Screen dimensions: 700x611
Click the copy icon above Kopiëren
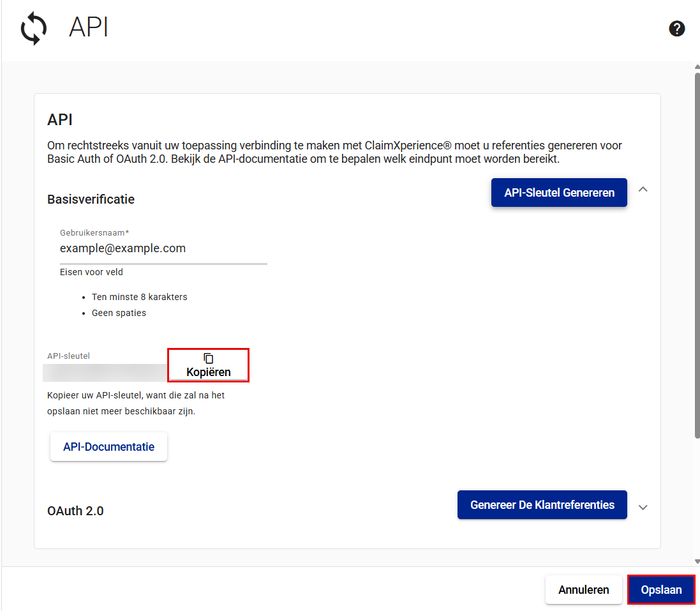pos(208,359)
